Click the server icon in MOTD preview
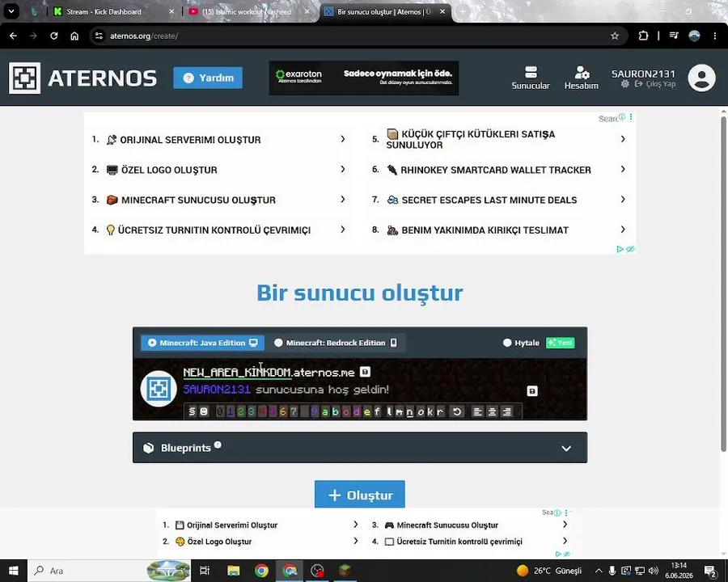 pos(159,389)
